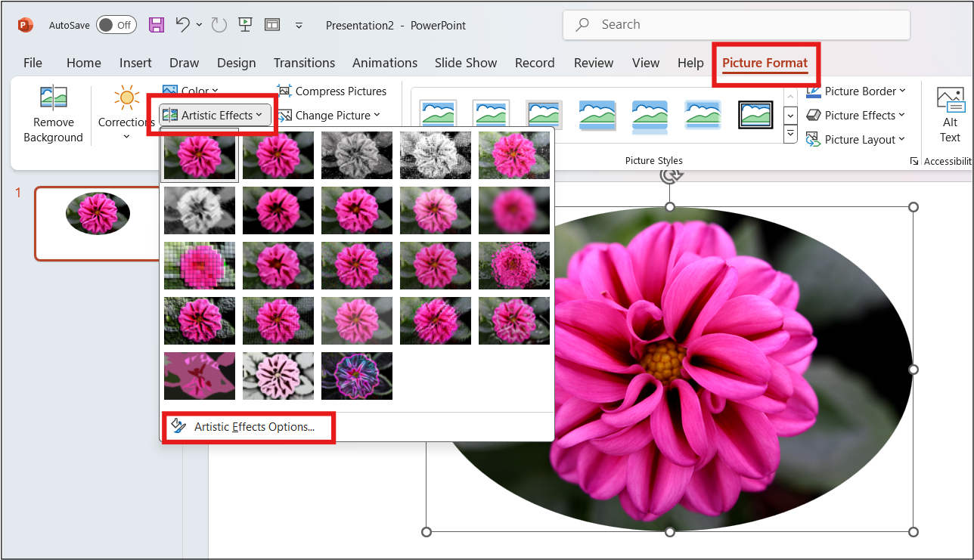
Task: Click Compress Pictures
Action: [332, 91]
